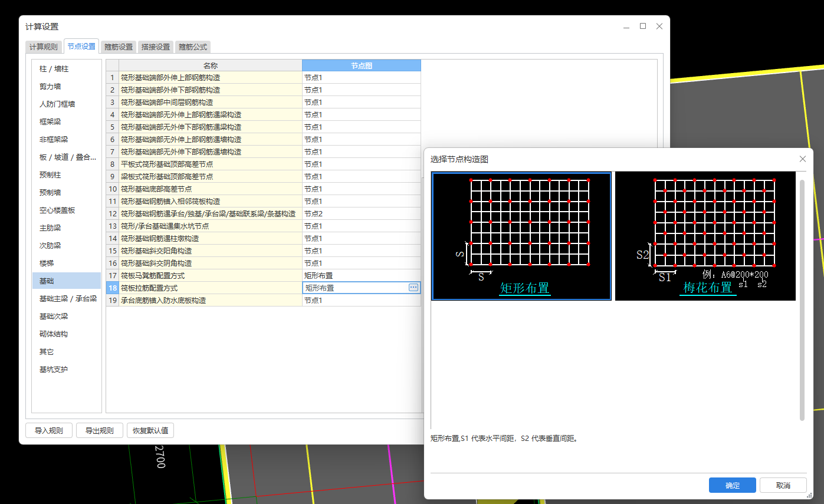Click the 节点图 column header
This screenshot has width=824, height=504.
[362, 65]
